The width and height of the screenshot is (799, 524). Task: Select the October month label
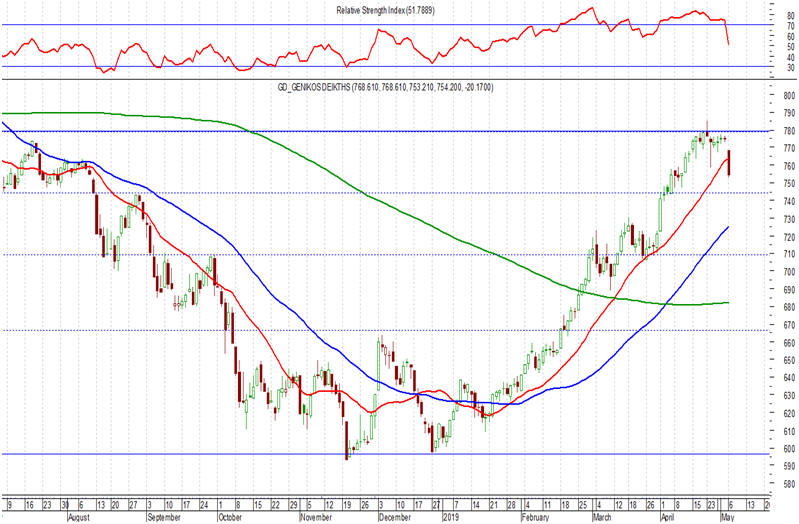pyautogui.click(x=230, y=517)
